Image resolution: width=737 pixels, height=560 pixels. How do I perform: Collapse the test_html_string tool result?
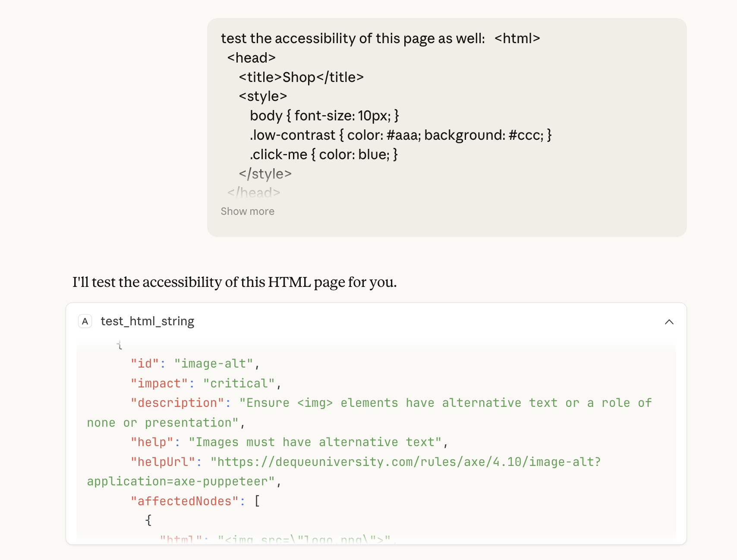click(669, 321)
